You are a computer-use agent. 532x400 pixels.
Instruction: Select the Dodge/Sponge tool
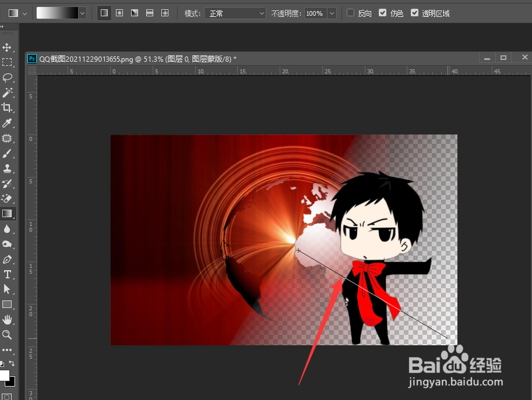[x=7, y=244]
